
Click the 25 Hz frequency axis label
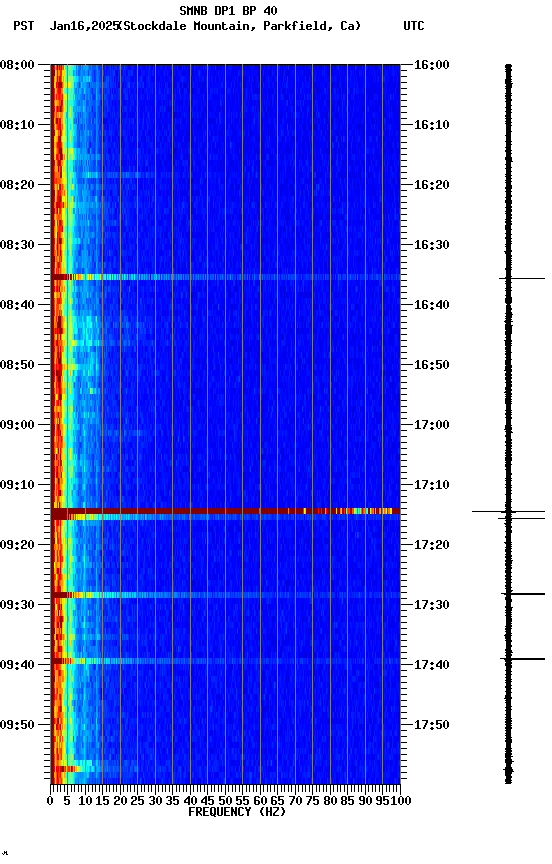point(137,801)
